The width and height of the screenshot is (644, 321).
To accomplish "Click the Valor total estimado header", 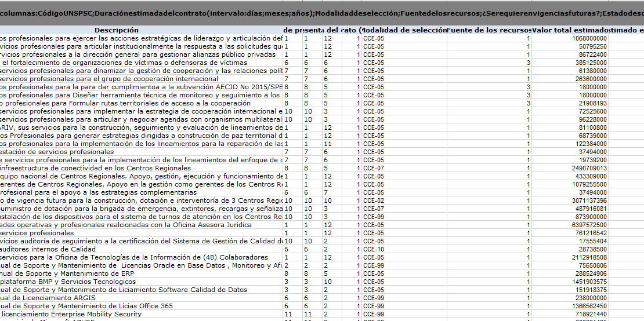I will tap(570, 30).
